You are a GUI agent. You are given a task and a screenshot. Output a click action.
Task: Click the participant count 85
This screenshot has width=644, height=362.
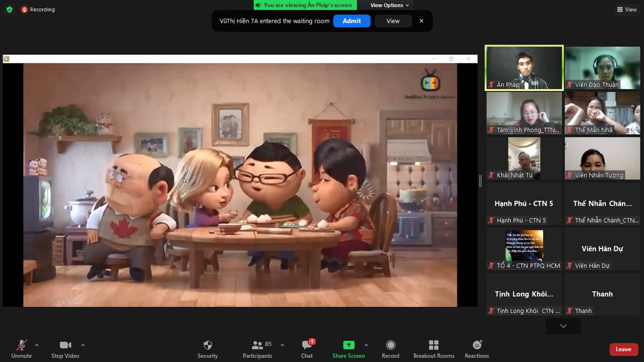[x=268, y=344]
